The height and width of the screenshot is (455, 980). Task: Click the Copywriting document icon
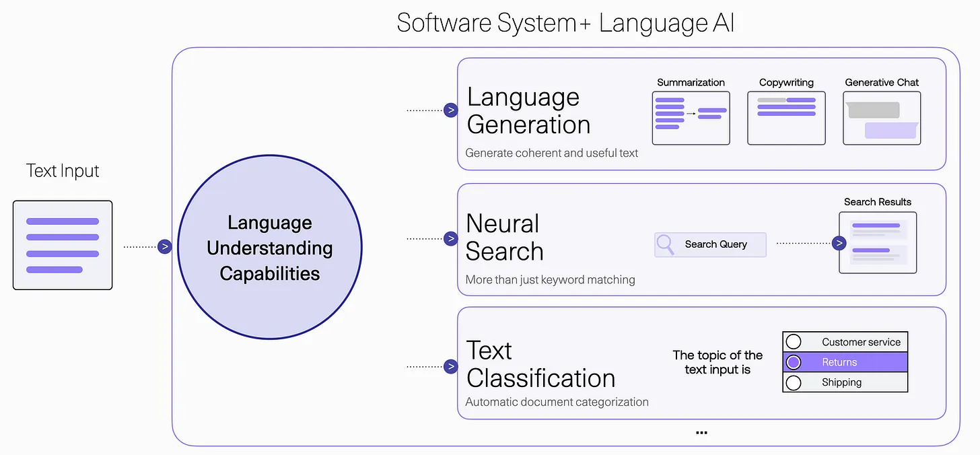[786, 118]
